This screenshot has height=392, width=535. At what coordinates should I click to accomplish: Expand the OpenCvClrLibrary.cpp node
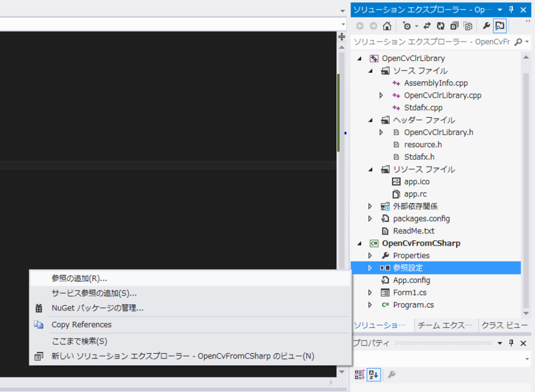click(381, 96)
